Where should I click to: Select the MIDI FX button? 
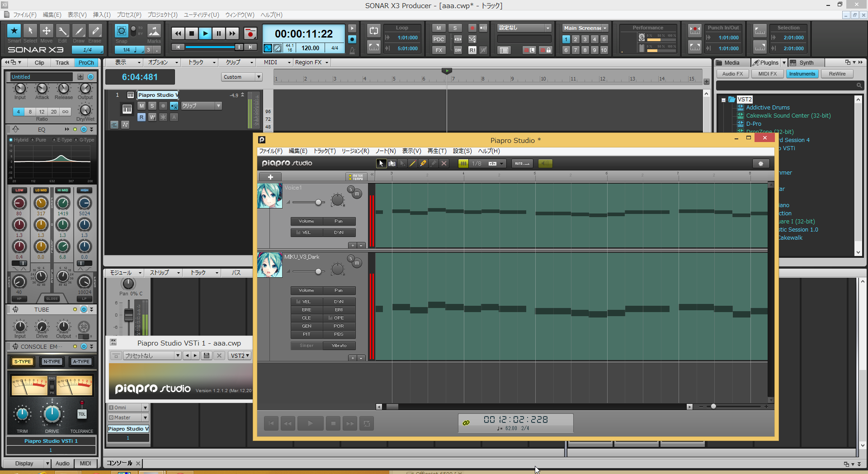tap(768, 74)
